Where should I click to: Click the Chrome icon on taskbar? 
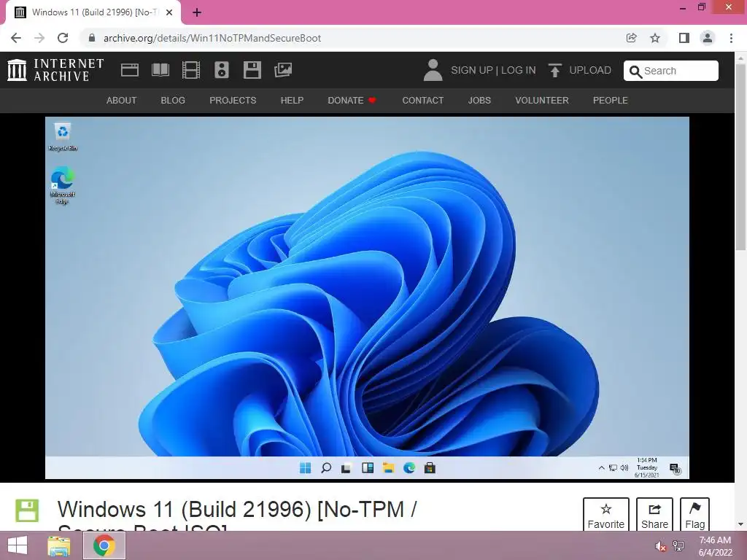104,545
